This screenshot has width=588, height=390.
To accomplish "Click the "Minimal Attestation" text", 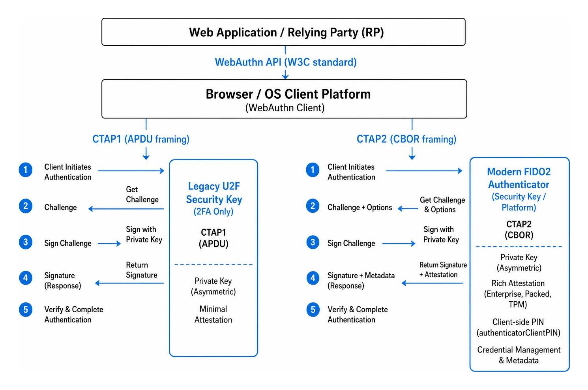I will 213,314.
